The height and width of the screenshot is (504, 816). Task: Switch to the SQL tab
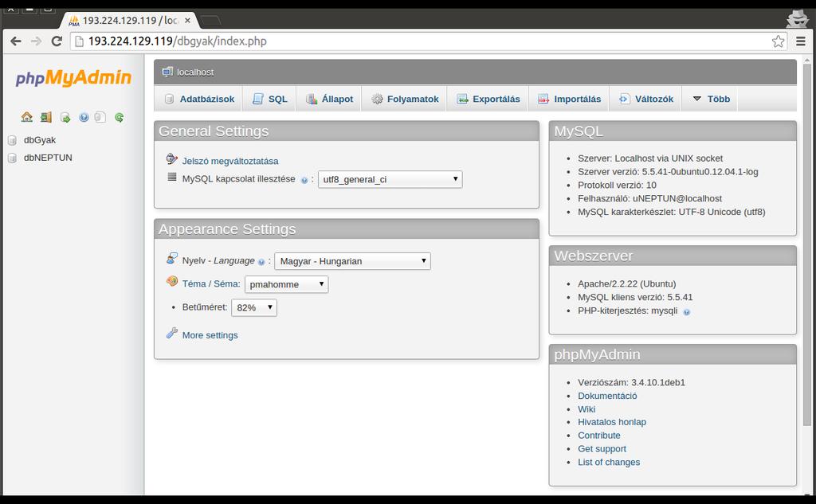[269, 99]
